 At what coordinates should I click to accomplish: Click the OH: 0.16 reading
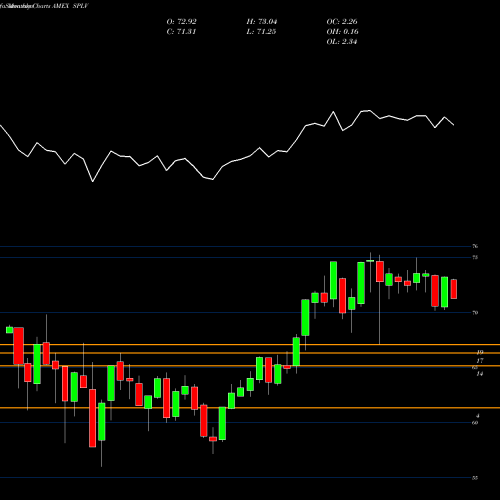pos(342,32)
